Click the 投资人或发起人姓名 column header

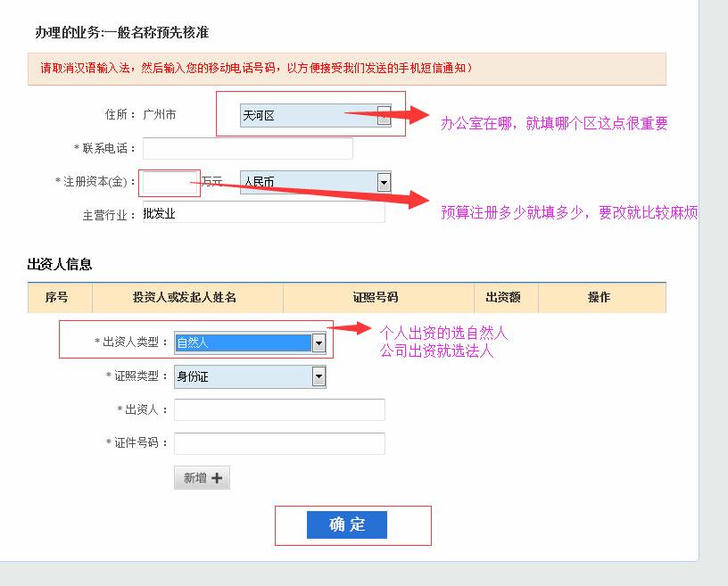point(187,297)
